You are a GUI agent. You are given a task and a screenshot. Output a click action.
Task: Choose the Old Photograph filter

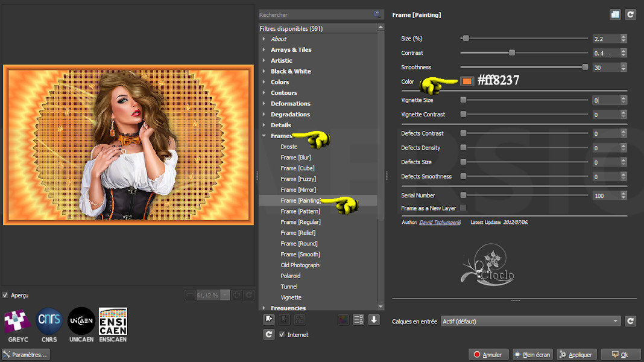point(300,265)
